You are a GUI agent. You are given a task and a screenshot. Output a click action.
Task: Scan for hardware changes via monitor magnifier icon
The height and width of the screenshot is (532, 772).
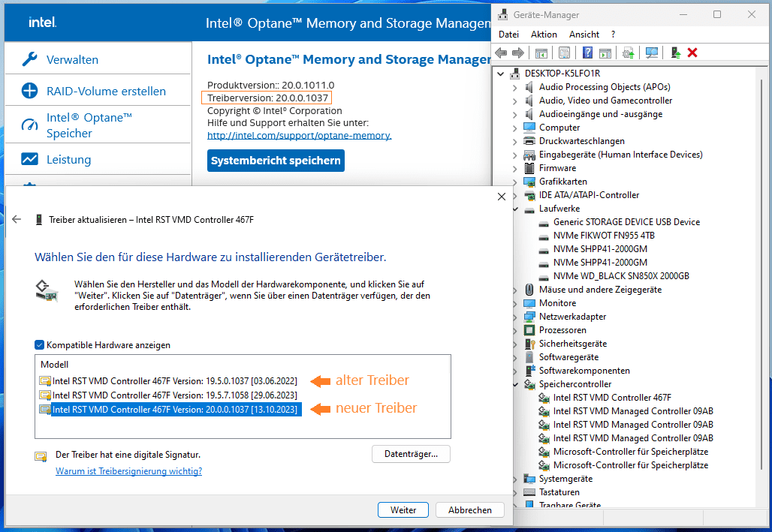652,53
